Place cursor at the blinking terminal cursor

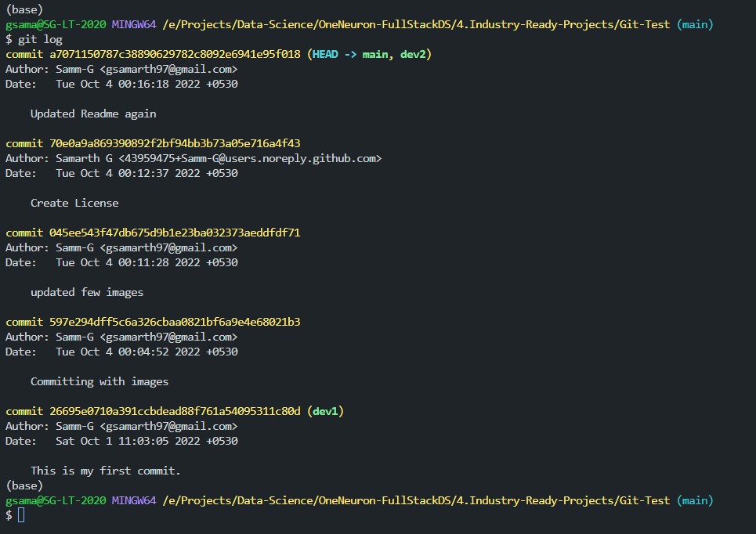[x=20, y=514]
